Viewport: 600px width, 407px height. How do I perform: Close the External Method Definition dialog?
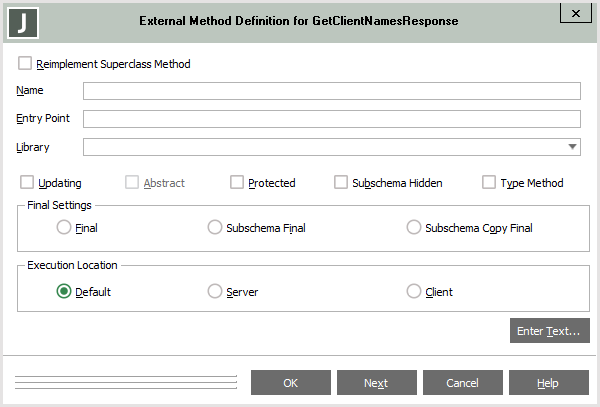573,13
